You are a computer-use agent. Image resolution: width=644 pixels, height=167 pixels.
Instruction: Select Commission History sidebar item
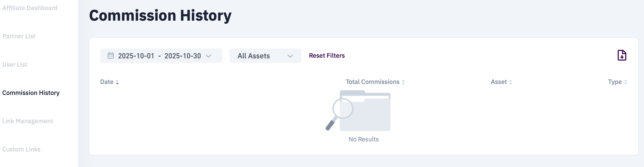point(31,93)
